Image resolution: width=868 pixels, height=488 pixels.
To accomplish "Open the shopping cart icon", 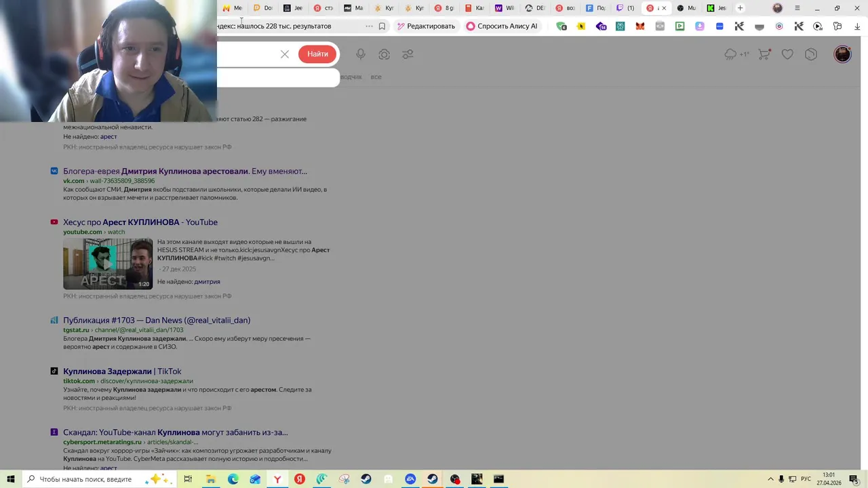I will pos(764,54).
